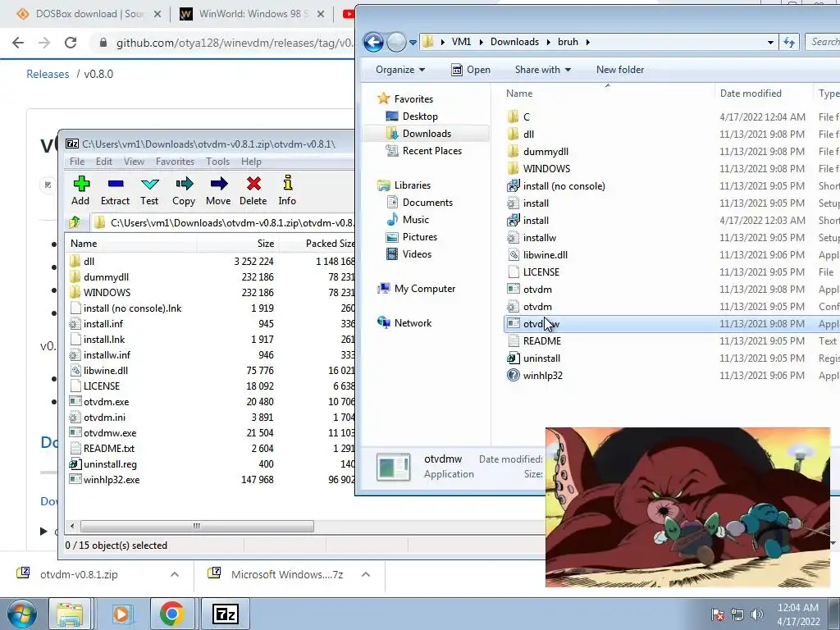Open the Start menu
This screenshot has height=630, width=840.
coord(22,614)
